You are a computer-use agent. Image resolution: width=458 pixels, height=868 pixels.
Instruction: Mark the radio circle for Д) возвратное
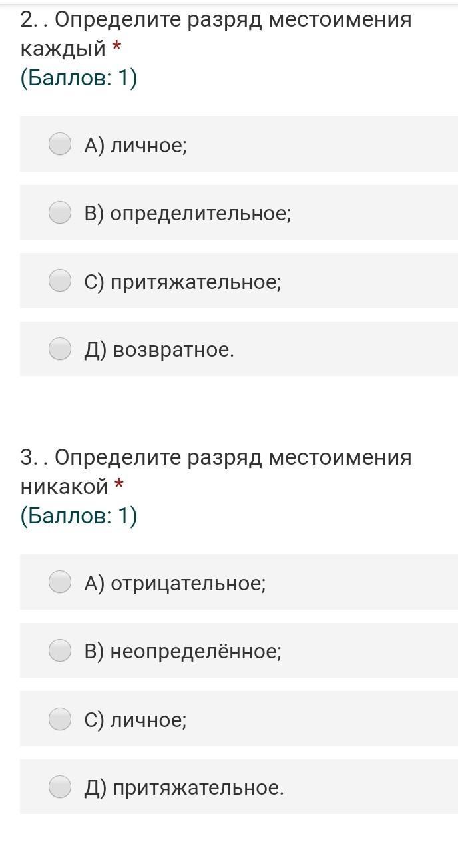pyautogui.click(x=60, y=349)
